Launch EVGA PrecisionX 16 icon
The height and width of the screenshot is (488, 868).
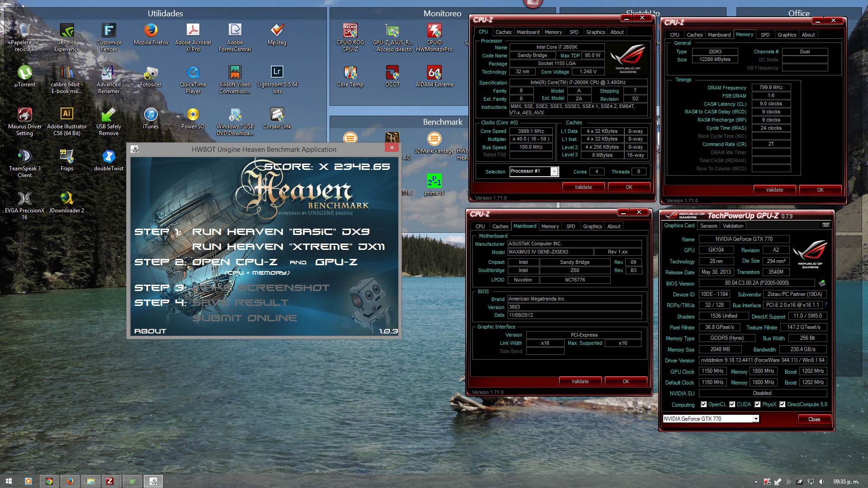(25, 205)
